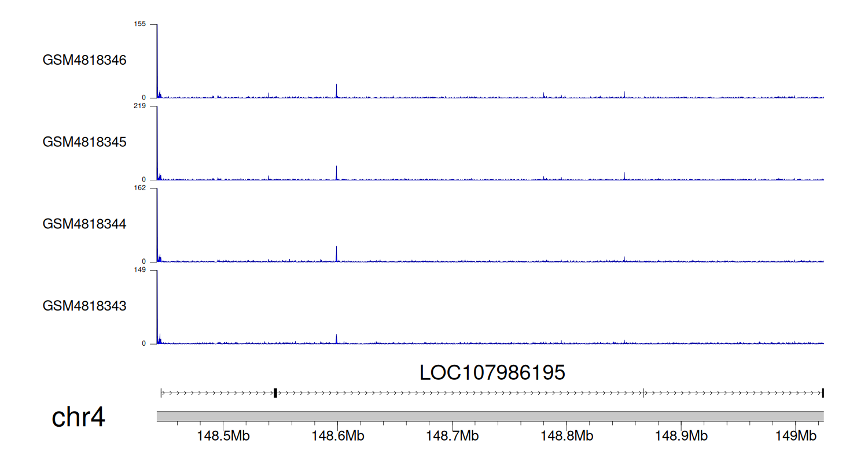Jump to the 148.6Mb axis label
This screenshot has height=451, width=868.
337,435
